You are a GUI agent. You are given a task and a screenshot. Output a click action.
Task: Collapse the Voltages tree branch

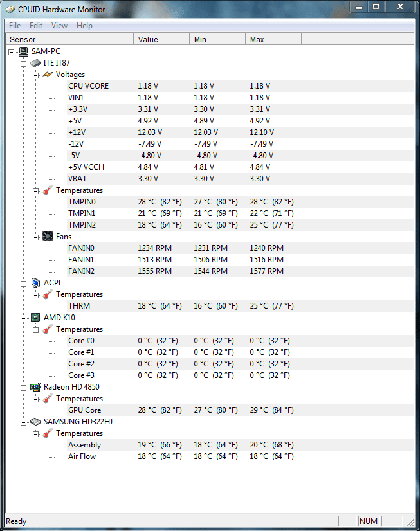pyautogui.click(x=35, y=75)
